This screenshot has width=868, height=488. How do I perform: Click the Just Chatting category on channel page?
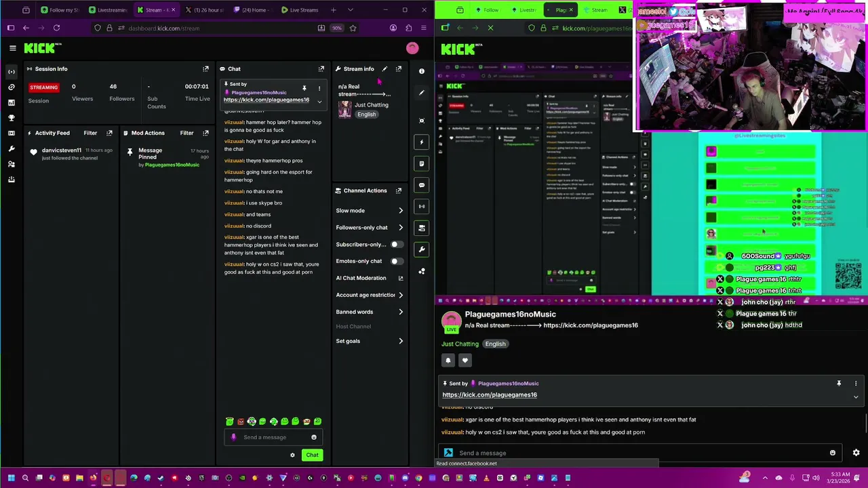click(460, 344)
